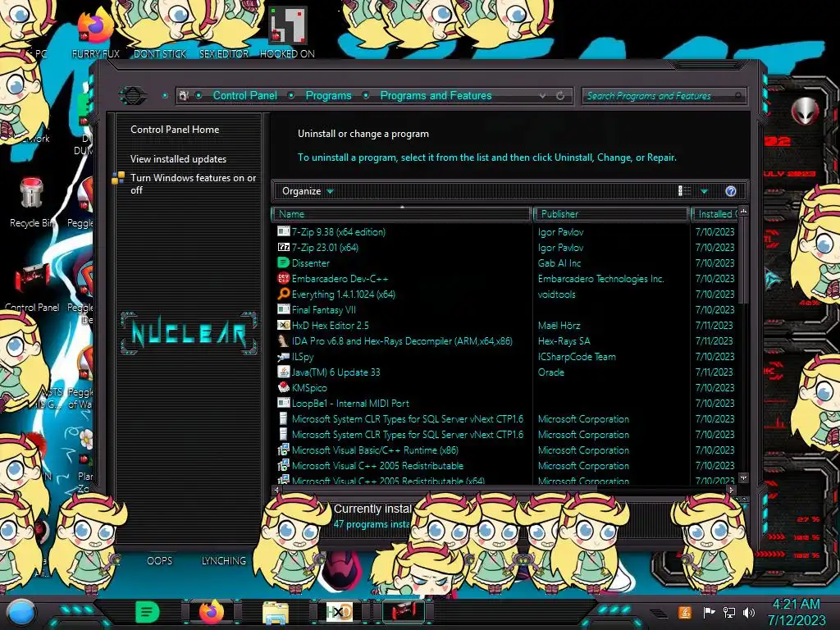Click the horizontal scroll left arrow
The width and height of the screenshot is (840, 630).
click(276, 490)
